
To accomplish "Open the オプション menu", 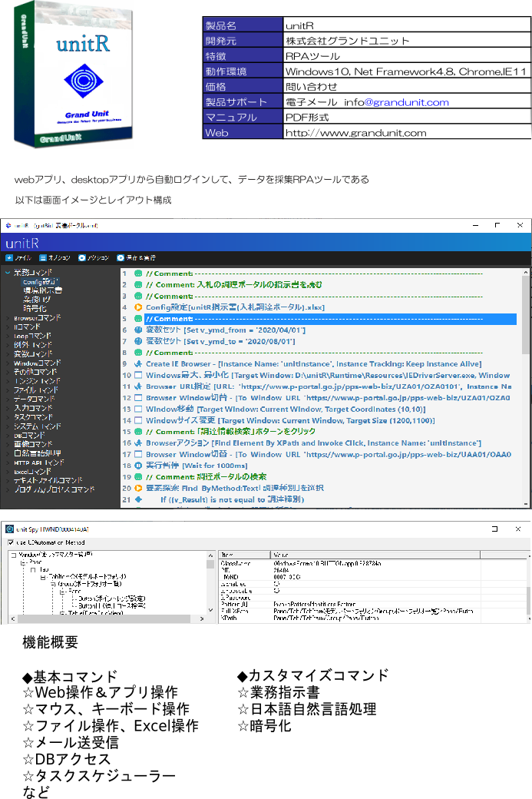I will 55,258.
